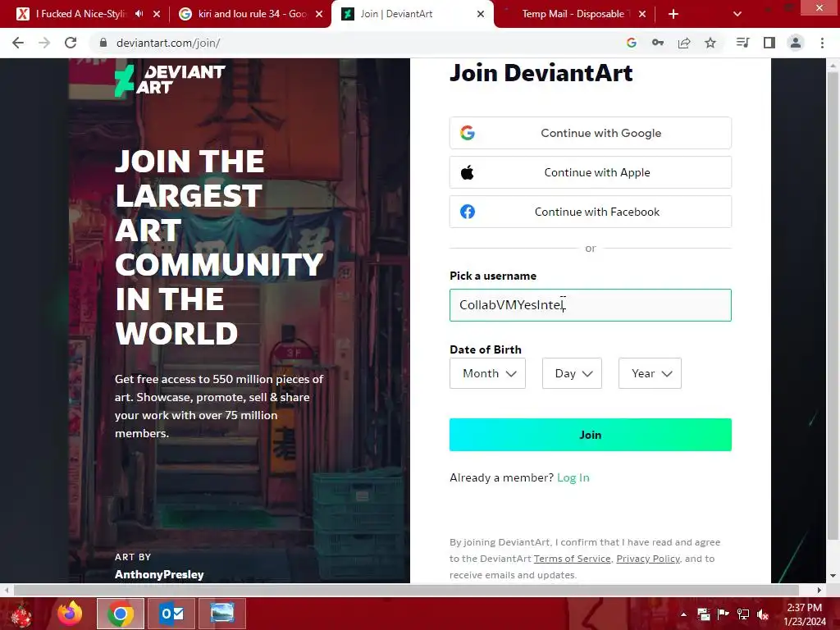Click the taskbar clock showing 2:37 PM
This screenshot has height=630, width=840.
(804, 614)
